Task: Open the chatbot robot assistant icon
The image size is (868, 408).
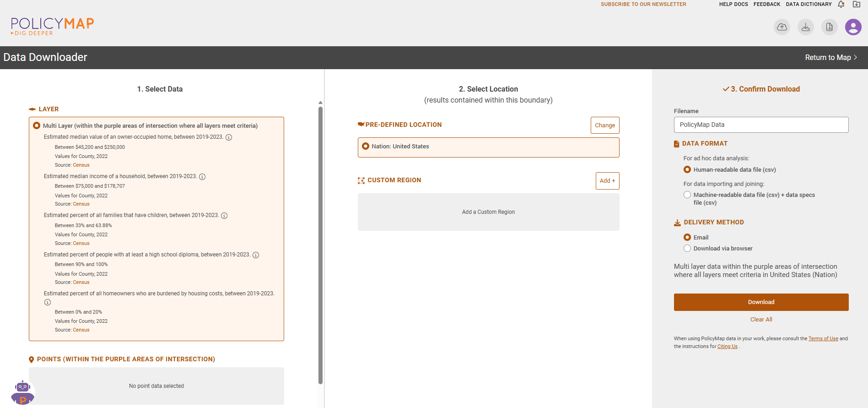Action: tap(22, 392)
